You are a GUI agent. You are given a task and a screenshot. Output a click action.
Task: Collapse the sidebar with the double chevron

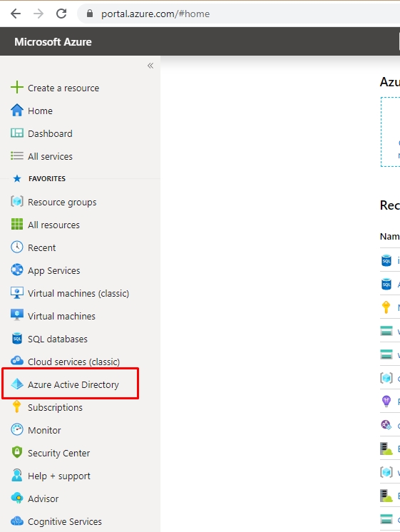pos(150,66)
